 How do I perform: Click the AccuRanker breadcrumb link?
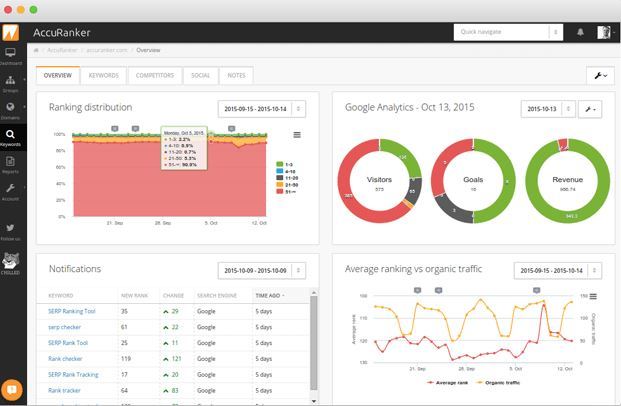click(62, 50)
